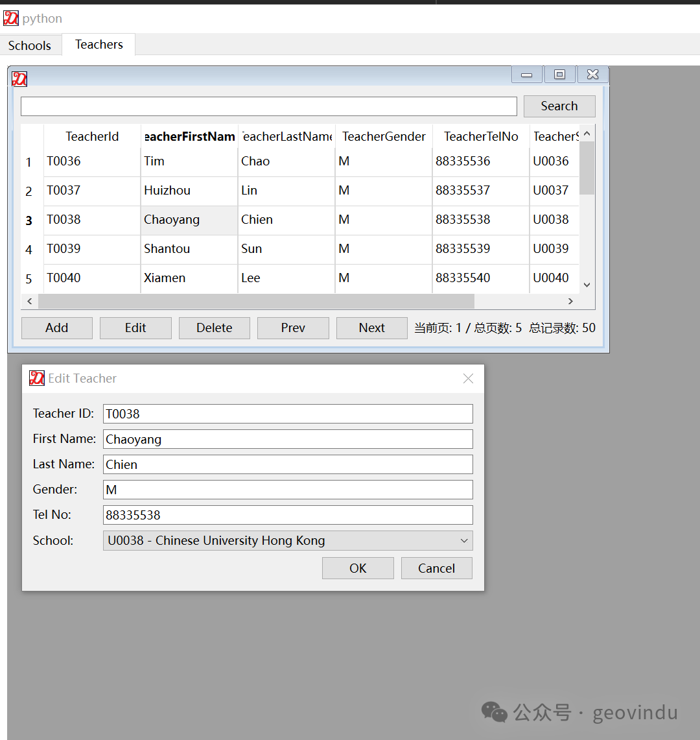Switch to the Teachers tab
Viewport: 700px width, 740px height.
99,44
